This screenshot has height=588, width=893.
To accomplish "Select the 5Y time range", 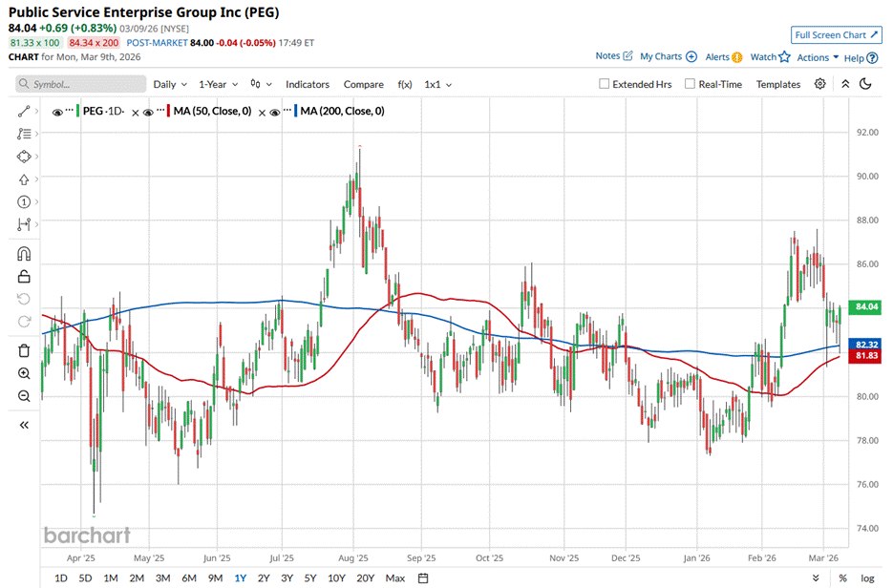I will (312, 577).
